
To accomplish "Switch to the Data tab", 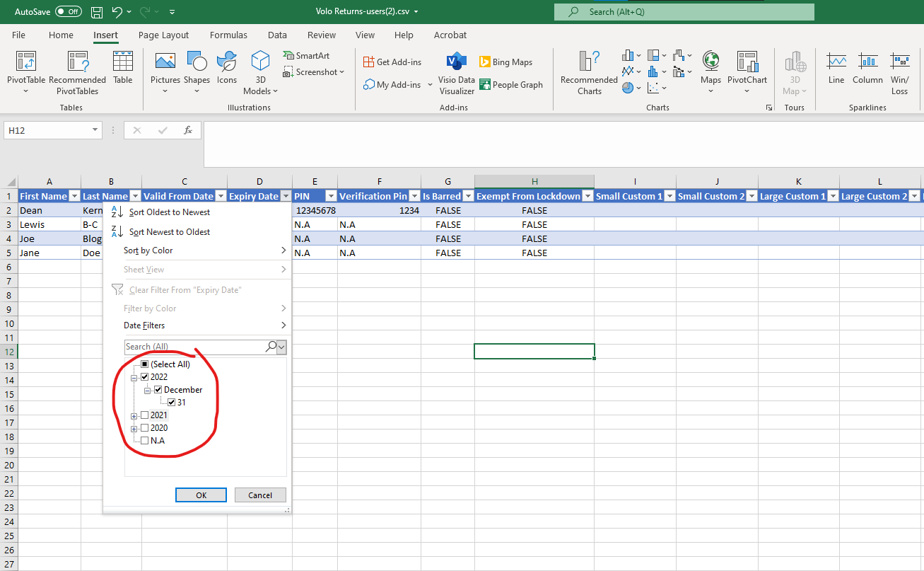I will (x=277, y=35).
